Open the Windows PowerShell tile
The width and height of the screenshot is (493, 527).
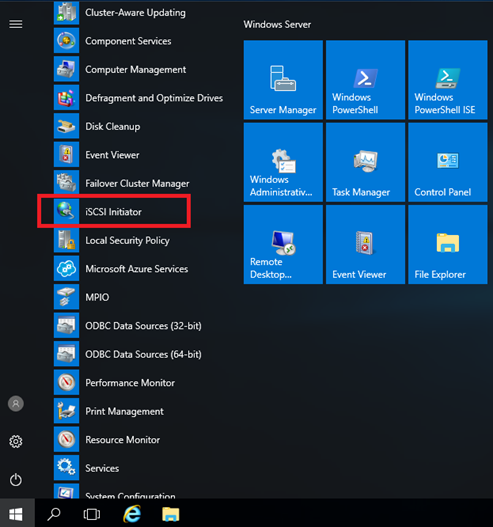[x=365, y=80]
